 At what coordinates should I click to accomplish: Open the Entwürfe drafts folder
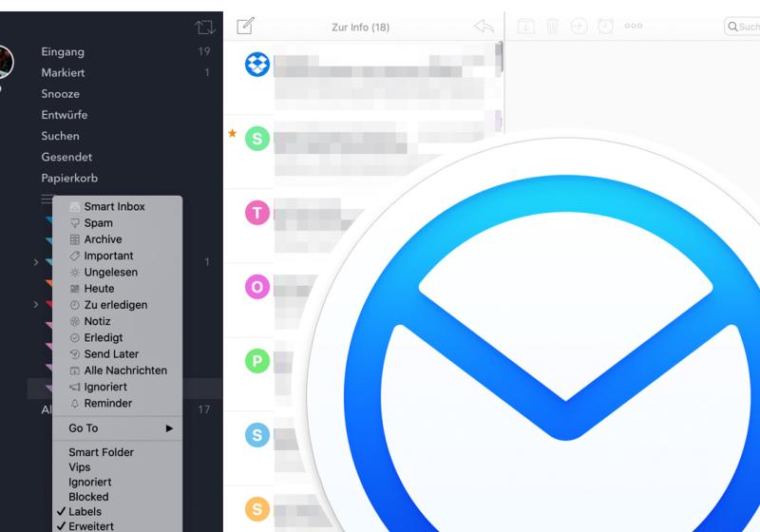point(65,115)
